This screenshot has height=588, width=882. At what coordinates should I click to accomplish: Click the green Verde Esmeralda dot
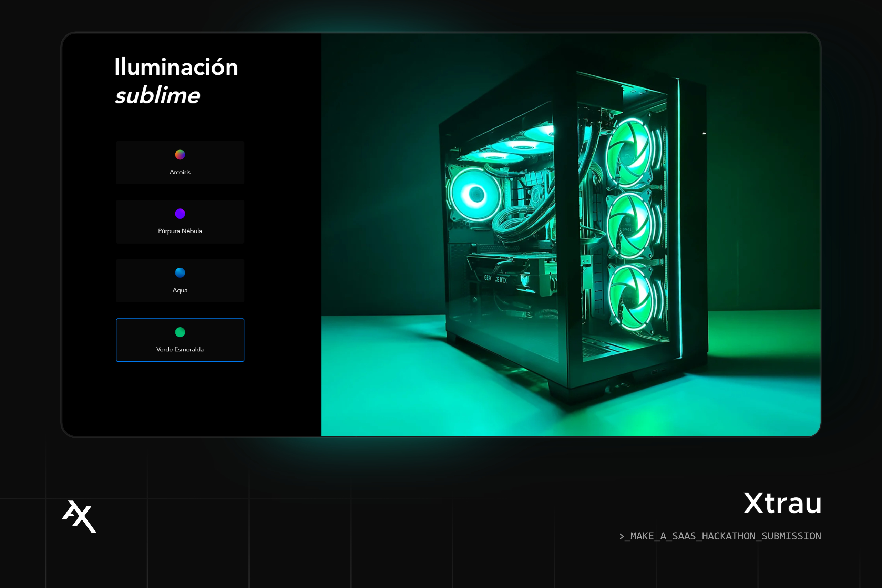[x=180, y=332]
